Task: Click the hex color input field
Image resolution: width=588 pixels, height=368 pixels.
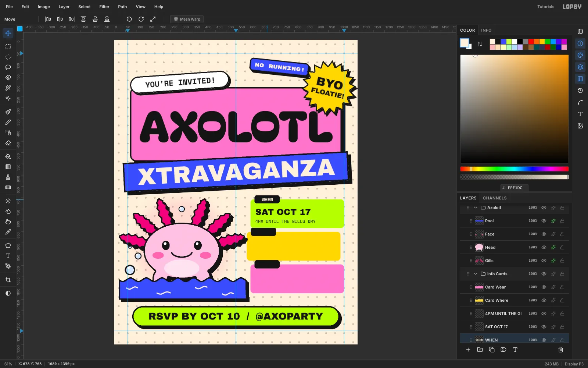Action: tap(514, 188)
